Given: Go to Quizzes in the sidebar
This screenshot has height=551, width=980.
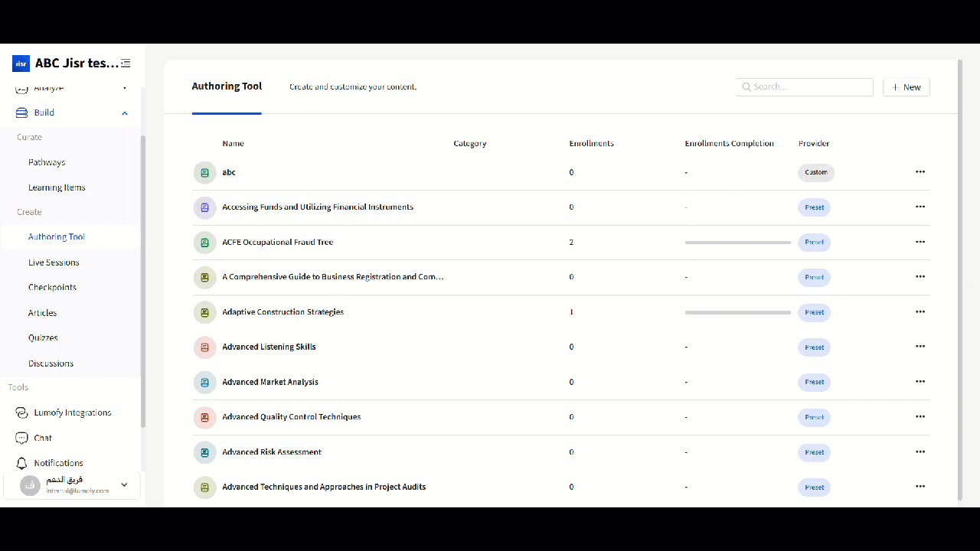Looking at the screenshot, I should (x=43, y=337).
